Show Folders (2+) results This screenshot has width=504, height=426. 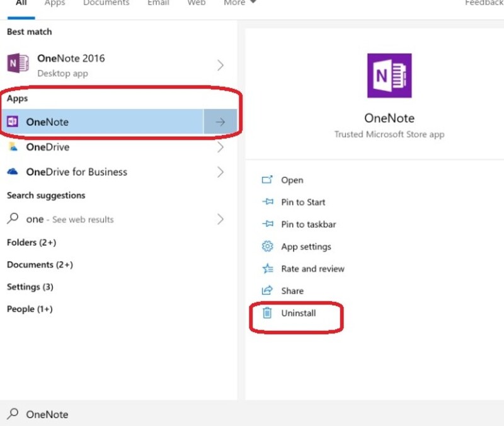(x=31, y=242)
